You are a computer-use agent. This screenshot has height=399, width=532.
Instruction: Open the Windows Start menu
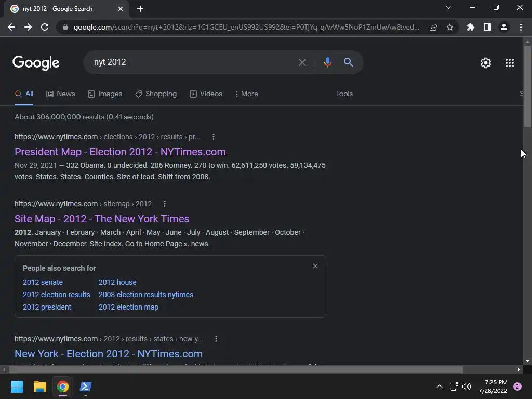tap(17, 387)
